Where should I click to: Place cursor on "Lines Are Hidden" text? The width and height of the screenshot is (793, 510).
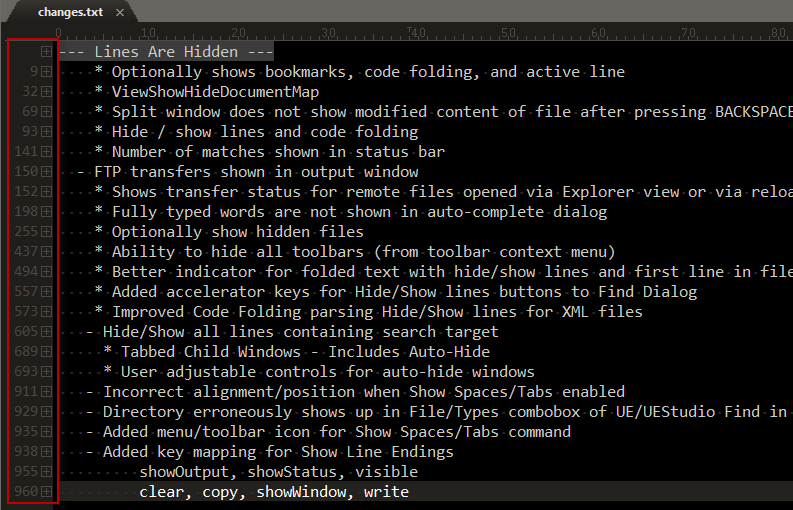(x=166, y=52)
